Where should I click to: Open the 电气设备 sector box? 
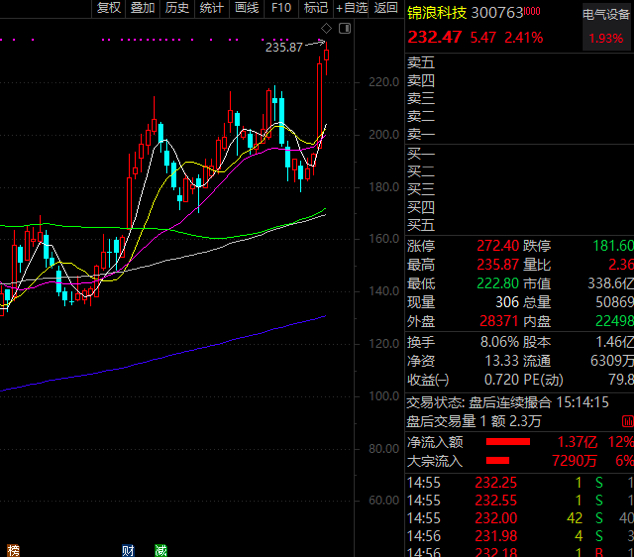point(606,27)
